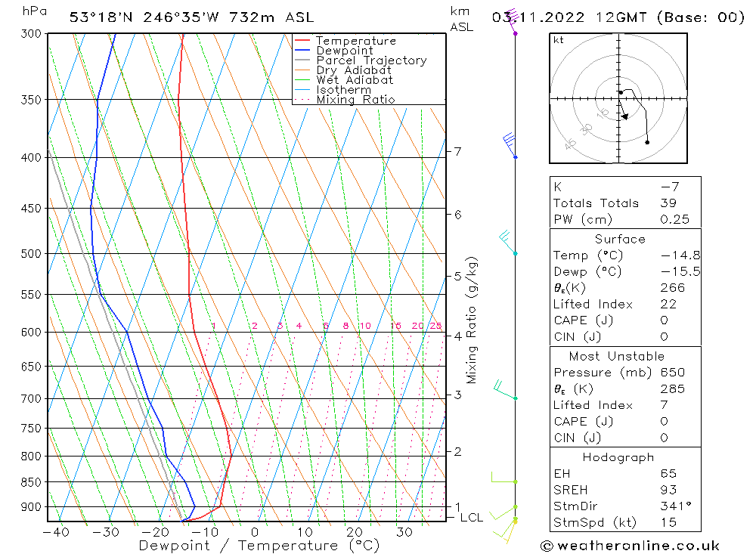Open the weatheronline.co.uk credit link
This screenshot has width=756, height=554.
click(630, 546)
